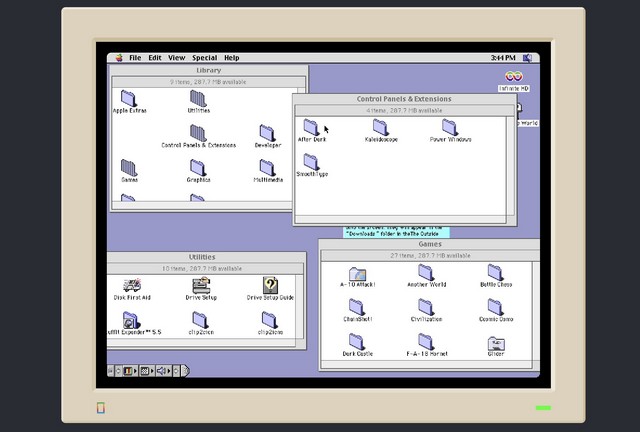The height and width of the screenshot is (432, 640).
Task: Open the View menu
Action: [176, 58]
